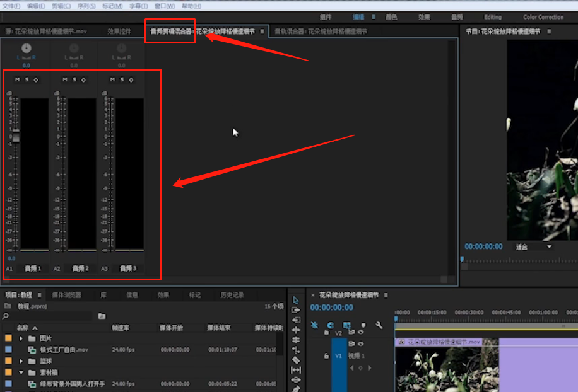Image resolution: width=578 pixels, height=392 pixels.
Task: Mute the 音频1 track with M
Action: [17, 79]
